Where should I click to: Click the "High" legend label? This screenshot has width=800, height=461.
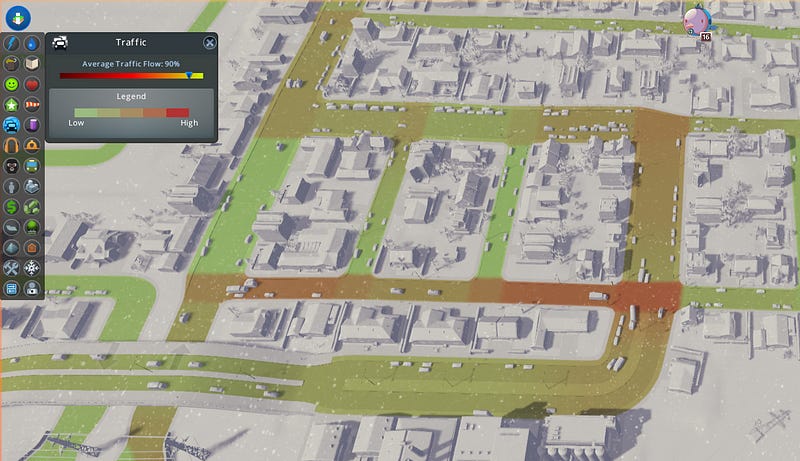pyautogui.click(x=189, y=123)
